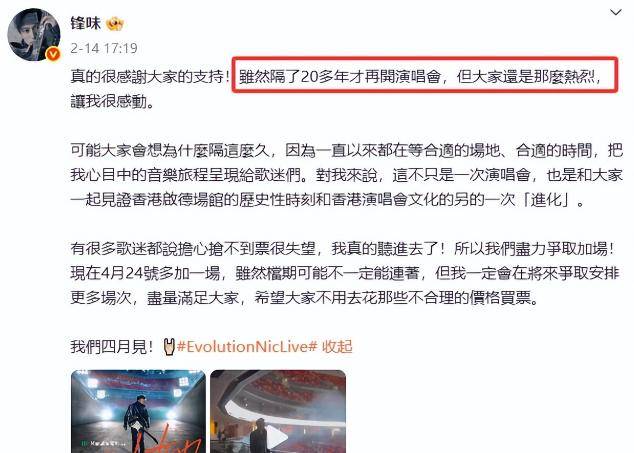Click the paragraph mentioning 4月24號 加場

point(345,273)
